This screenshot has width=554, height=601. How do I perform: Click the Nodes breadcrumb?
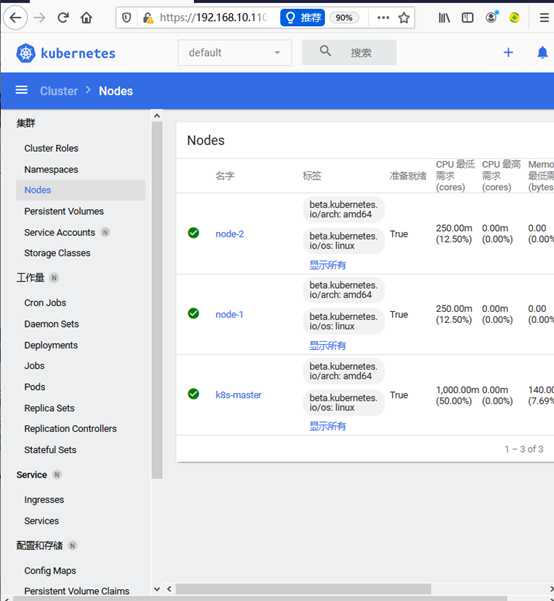click(116, 91)
